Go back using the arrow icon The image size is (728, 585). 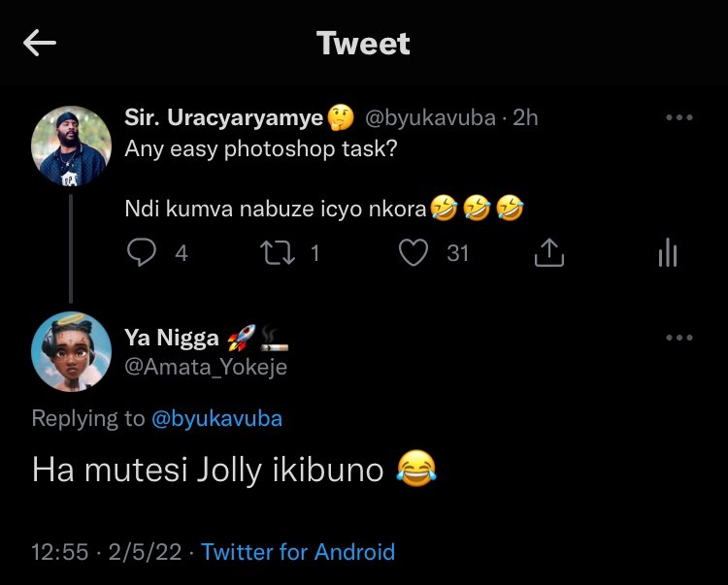coord(40,44)
